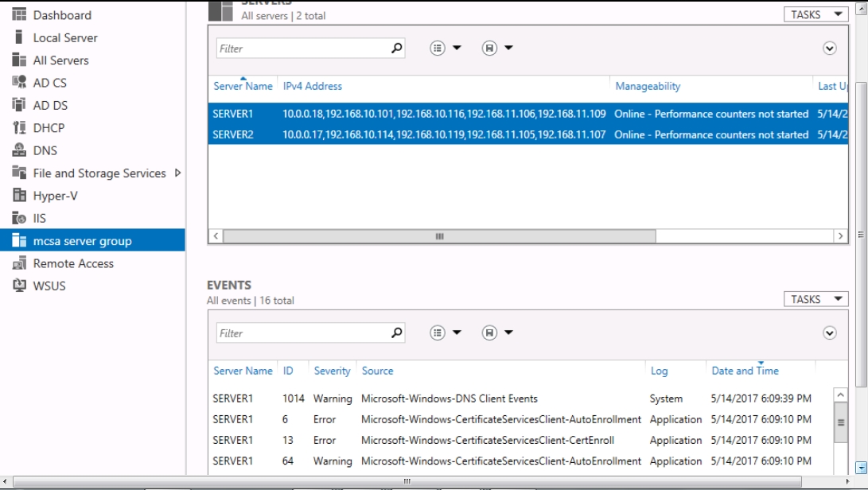Open WSUS role page
This screenshot has width=868, height=490.
tap(49, 286)
